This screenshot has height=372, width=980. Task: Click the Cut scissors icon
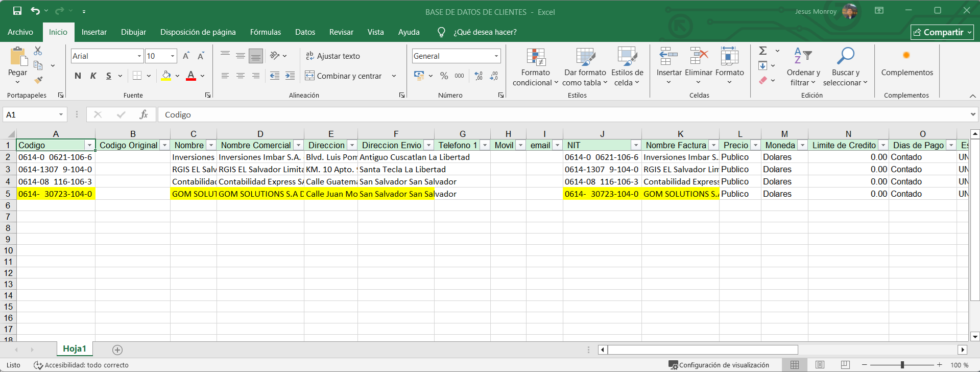point(38,51)
